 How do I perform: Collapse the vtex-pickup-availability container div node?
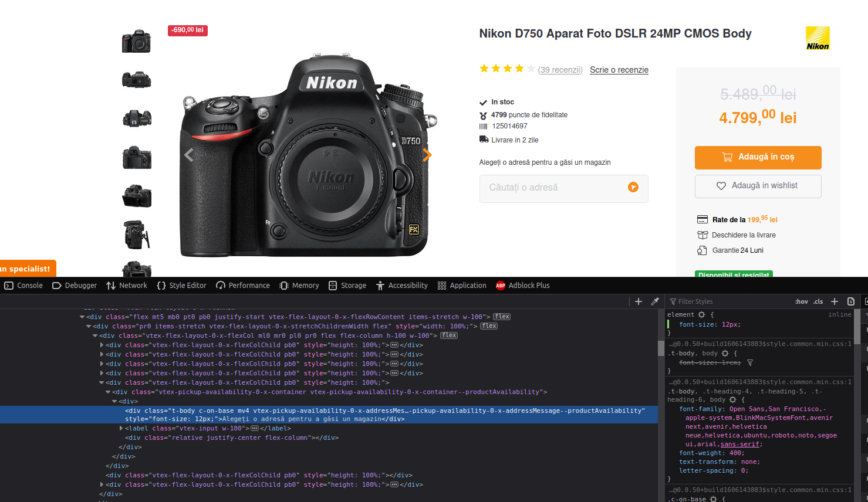click(108, 392)
